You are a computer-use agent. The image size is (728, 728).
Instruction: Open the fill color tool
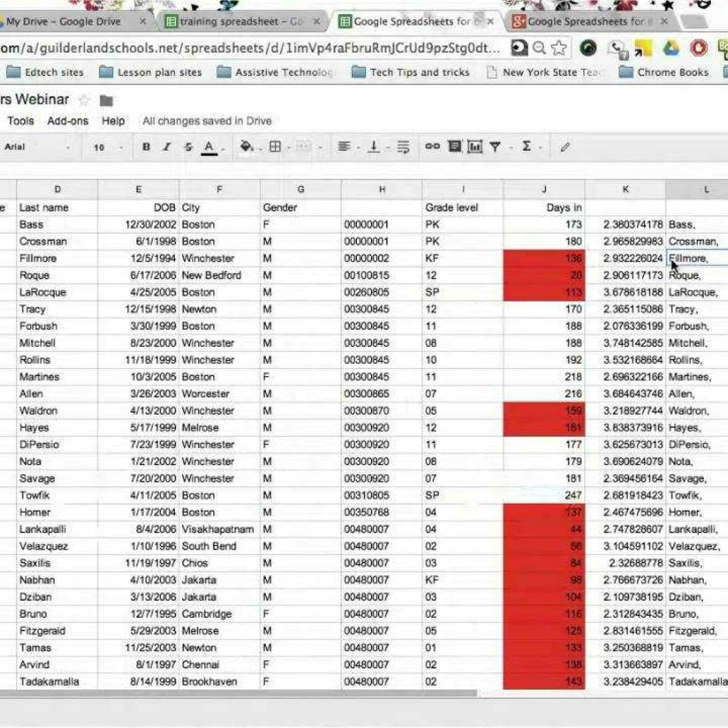pyautogui.click(x=245, y=147)
